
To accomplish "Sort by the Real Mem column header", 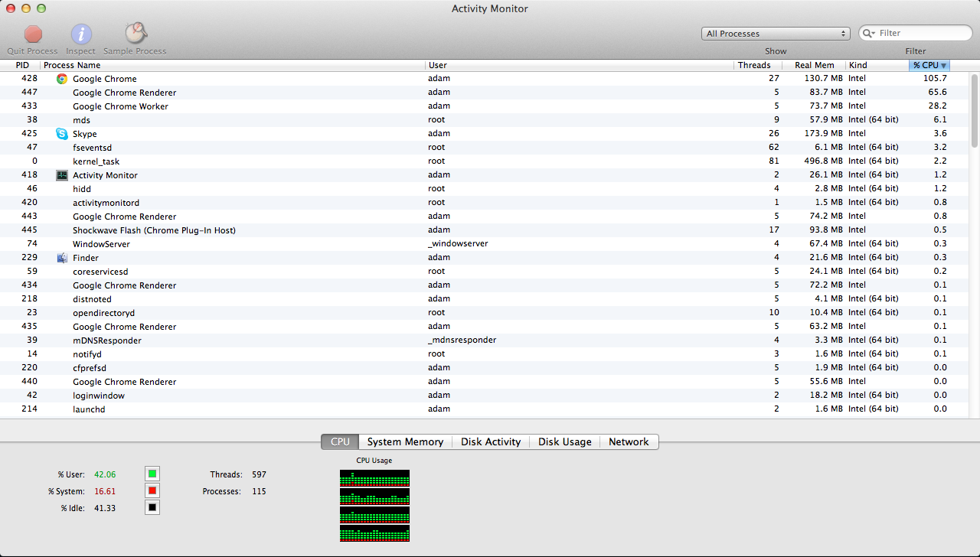I will click(x=814, y=65).
